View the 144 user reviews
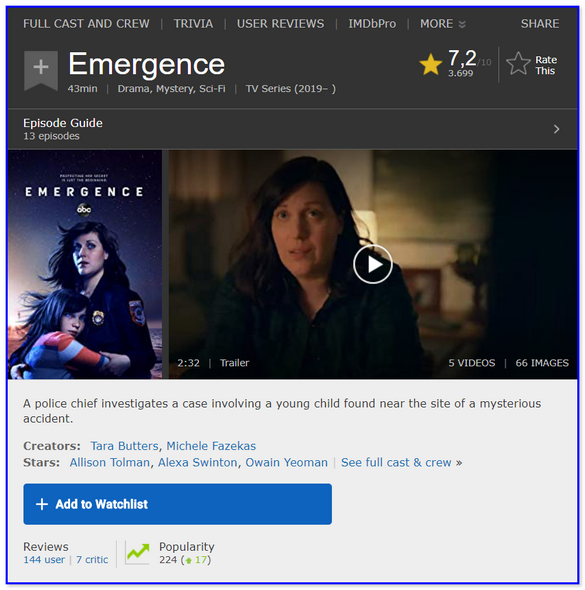Image resolution: width=585 pixels, height=590 pixels. 44,560
